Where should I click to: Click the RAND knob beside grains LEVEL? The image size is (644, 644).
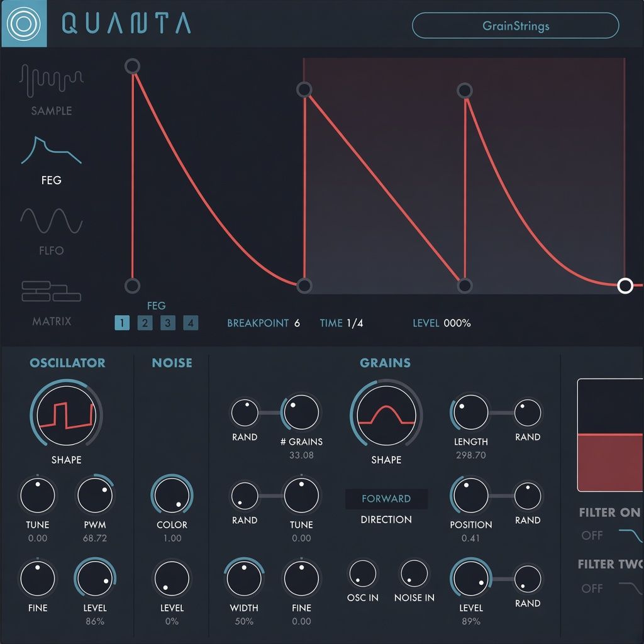click(528, 579)
